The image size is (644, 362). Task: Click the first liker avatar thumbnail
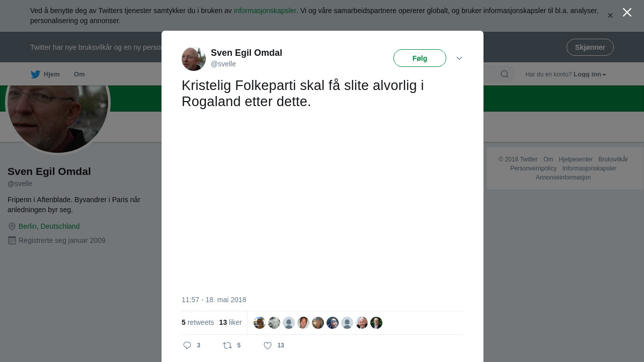click(260, 323)
